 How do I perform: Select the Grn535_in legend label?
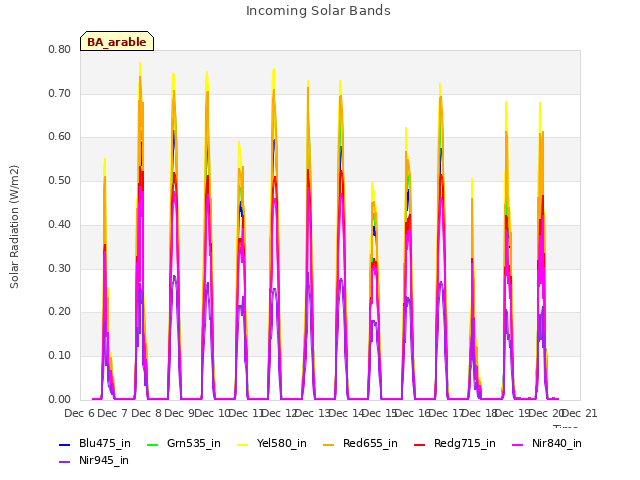tap(194, 443)
